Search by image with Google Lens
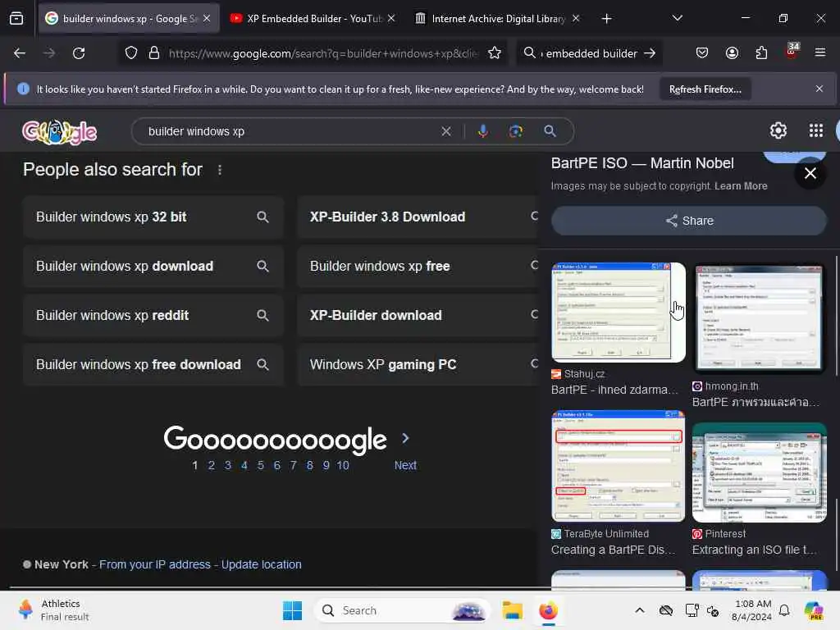840x630 pixels. tap(515, 131)
